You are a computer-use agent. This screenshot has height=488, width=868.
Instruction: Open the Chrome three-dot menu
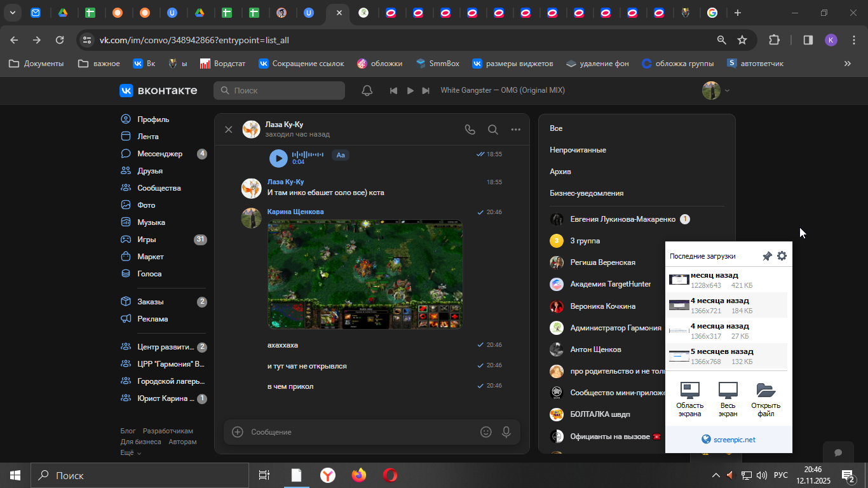[x=853, y=40]
